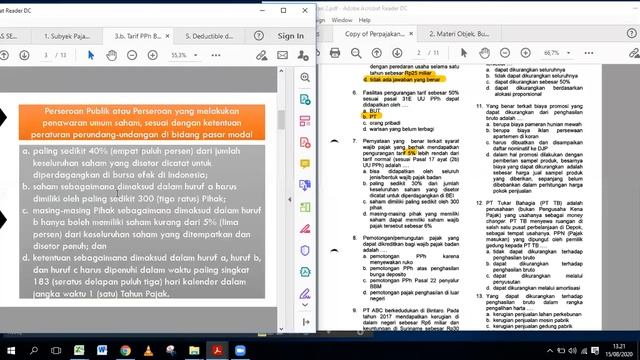This screenshot has width=640, height=360.
Task: Open more tools ellipsis in left window
Action: coord(216,55)
